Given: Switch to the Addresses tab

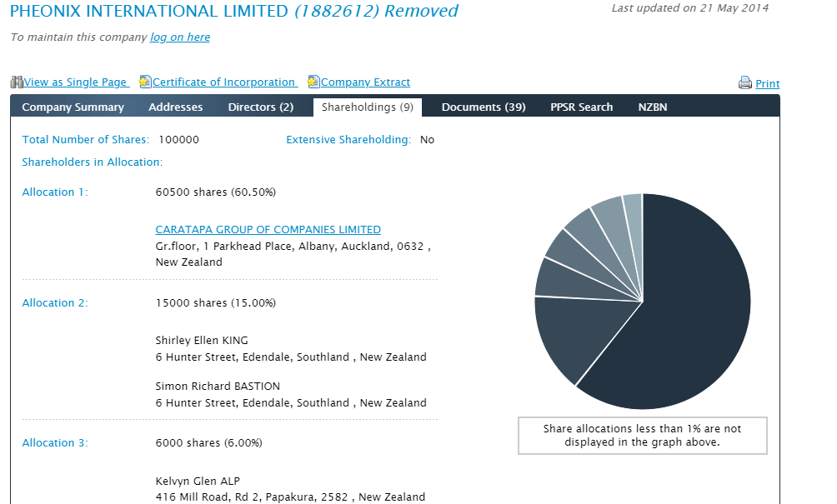Looking at the screenshot, I should point(175,107).
